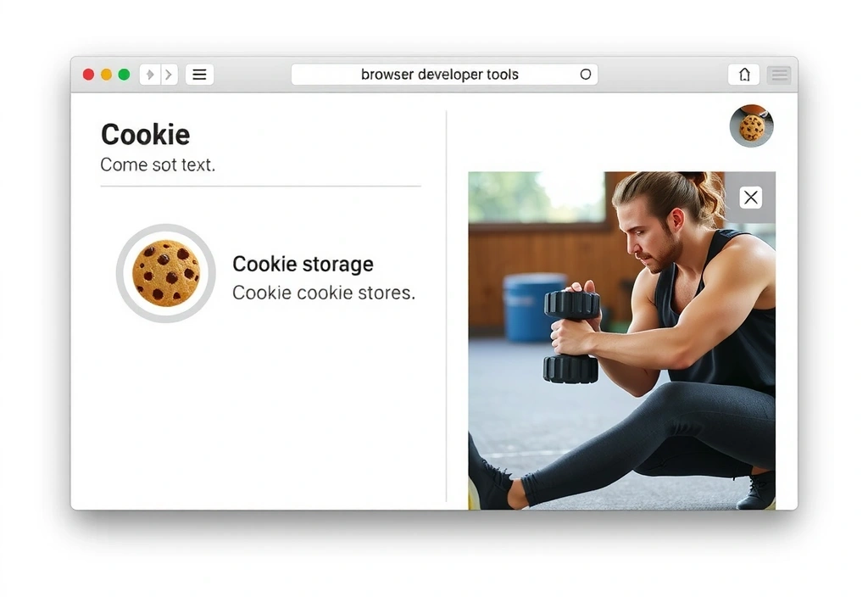
Task: Focus the 'browser developer tools' address bar
Action: point(444,75)
